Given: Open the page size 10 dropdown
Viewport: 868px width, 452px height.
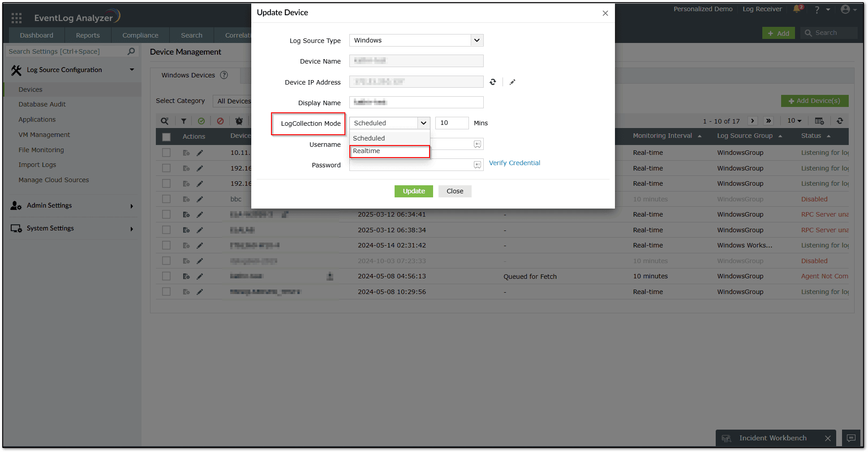Looking at the screenshot, I should (x=794, y=121).
